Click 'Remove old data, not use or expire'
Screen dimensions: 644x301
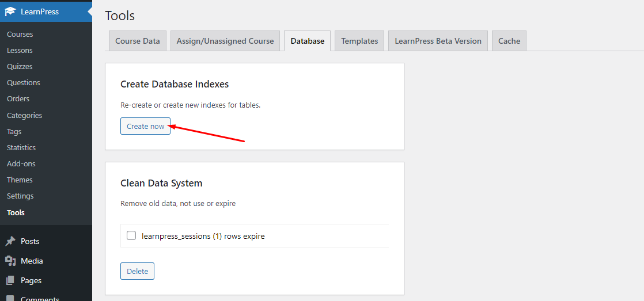pos(178,203)
